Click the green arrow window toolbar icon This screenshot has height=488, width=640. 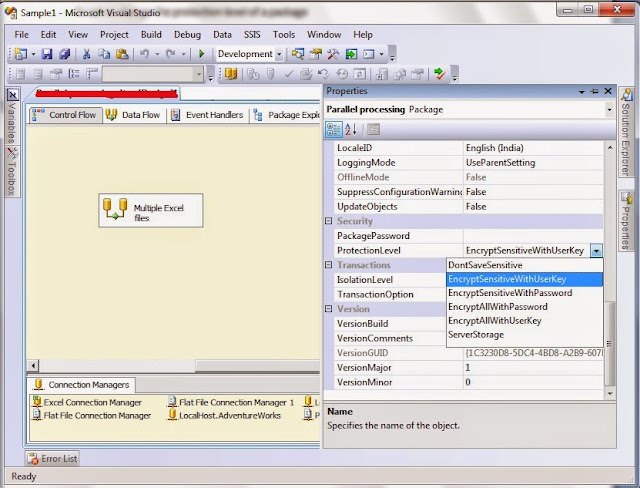pos(351,54)
